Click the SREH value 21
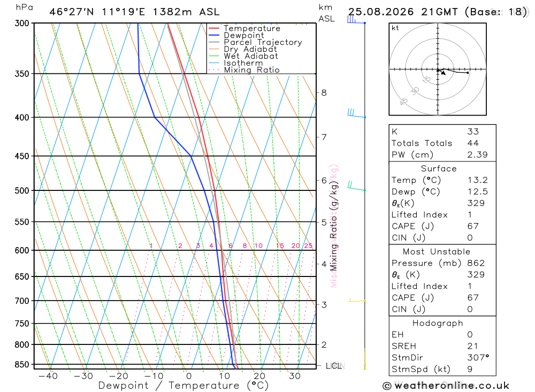 [472, 346]
